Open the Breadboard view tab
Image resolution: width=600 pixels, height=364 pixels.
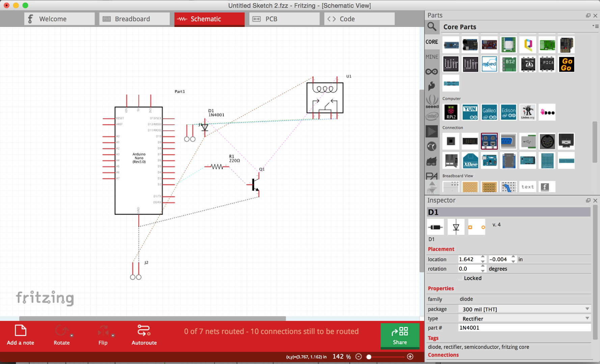134,19
